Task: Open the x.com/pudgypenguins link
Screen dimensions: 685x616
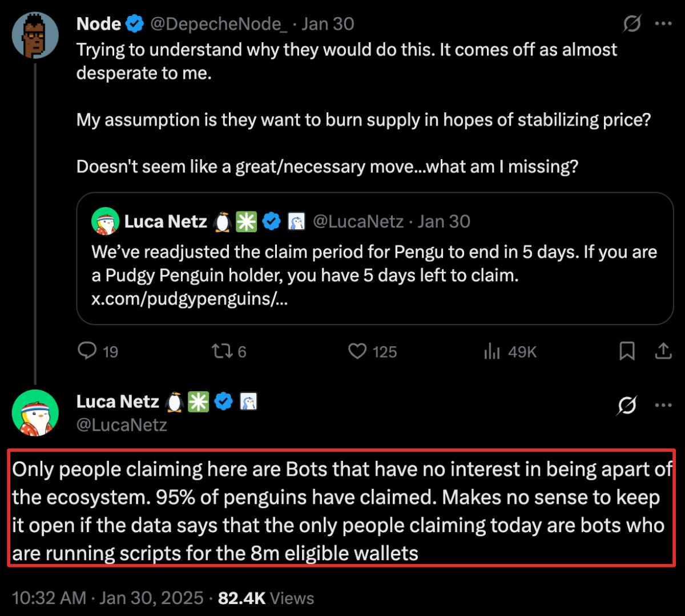Action: [189, 299]
